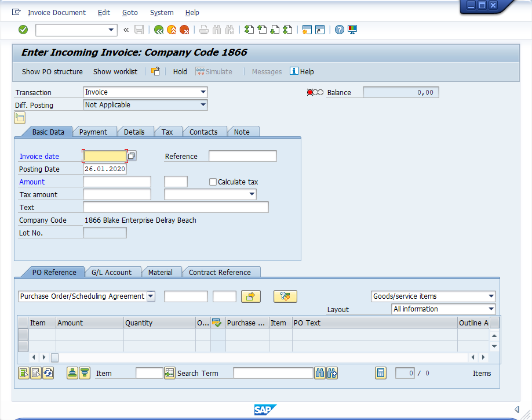The height and width of the screenshot is (420, 532).
Task: Click the red Cancel icon in toolbar
Action: point(184,30)
